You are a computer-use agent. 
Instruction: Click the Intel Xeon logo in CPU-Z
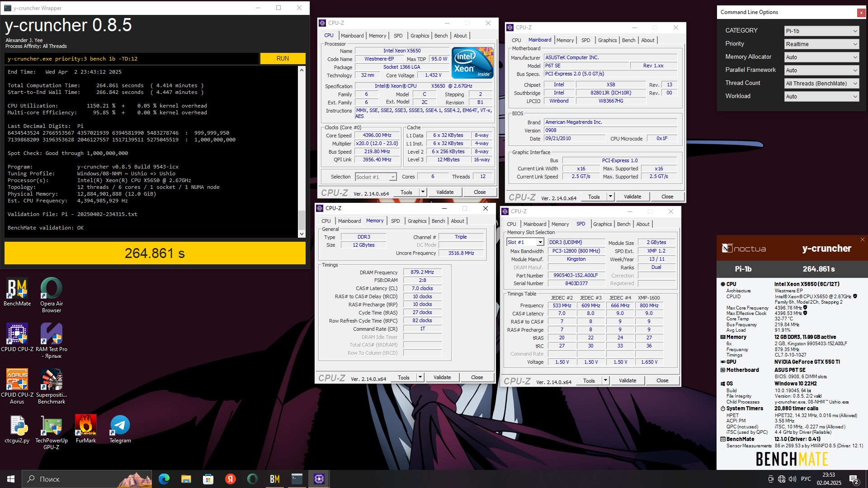coord(472,63)
